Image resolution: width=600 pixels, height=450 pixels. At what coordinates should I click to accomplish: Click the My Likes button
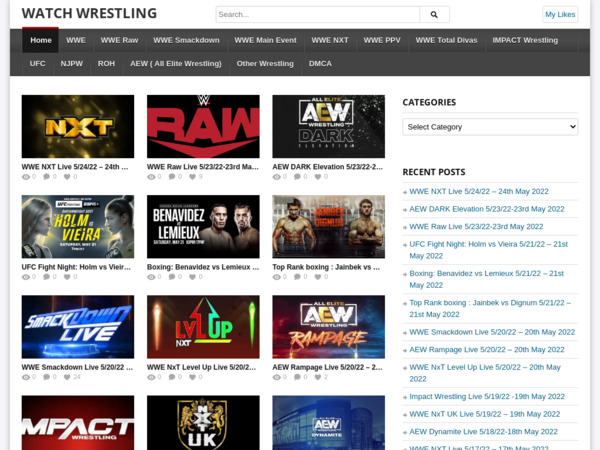(560, 15)
